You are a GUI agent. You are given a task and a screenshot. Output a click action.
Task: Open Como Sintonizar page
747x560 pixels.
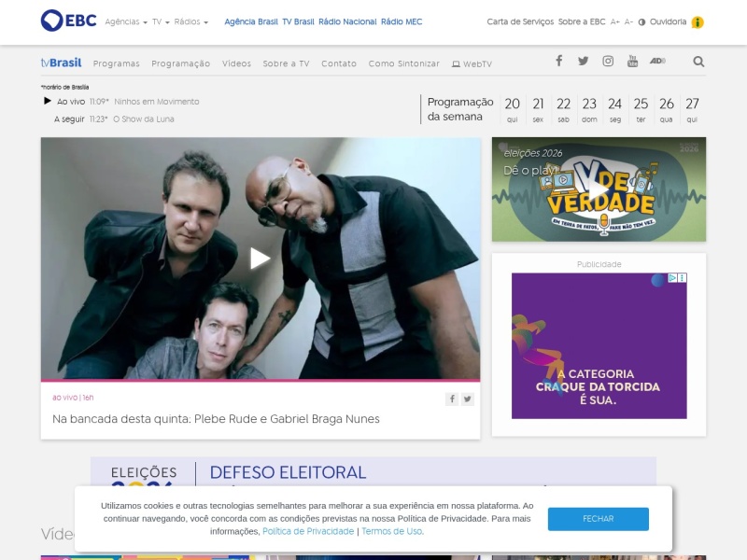pyautogui.click(x=404, y=63)
